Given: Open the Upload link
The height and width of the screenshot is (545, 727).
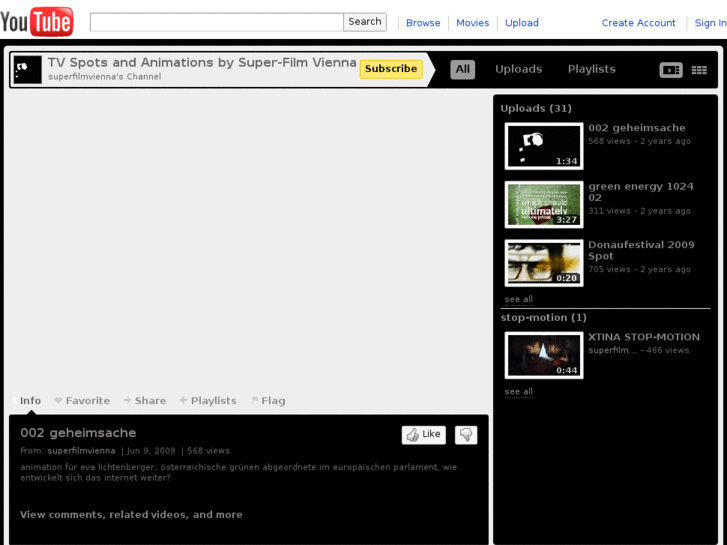Looking at the screenshot, I should click(x=522, y=23).
